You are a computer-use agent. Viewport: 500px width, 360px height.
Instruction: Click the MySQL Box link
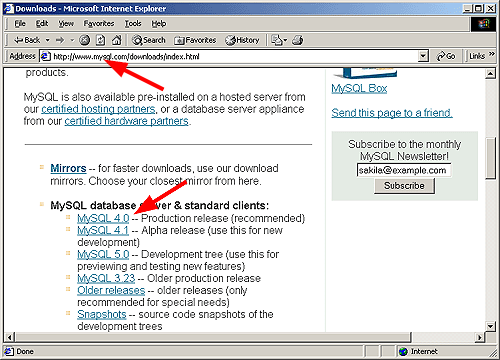point(359,88)
